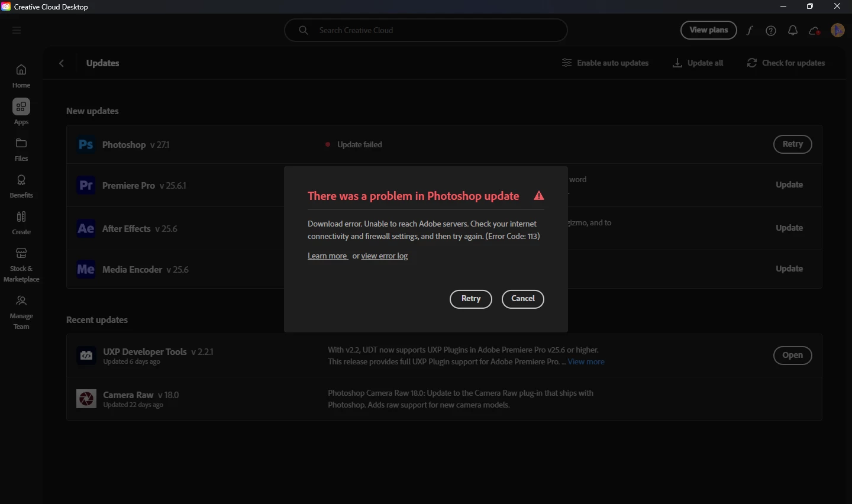Screen dimensions: 852x504
Task: Click the Premiere Pro v 25.6.1 name
Action: [x=144, y=186]
